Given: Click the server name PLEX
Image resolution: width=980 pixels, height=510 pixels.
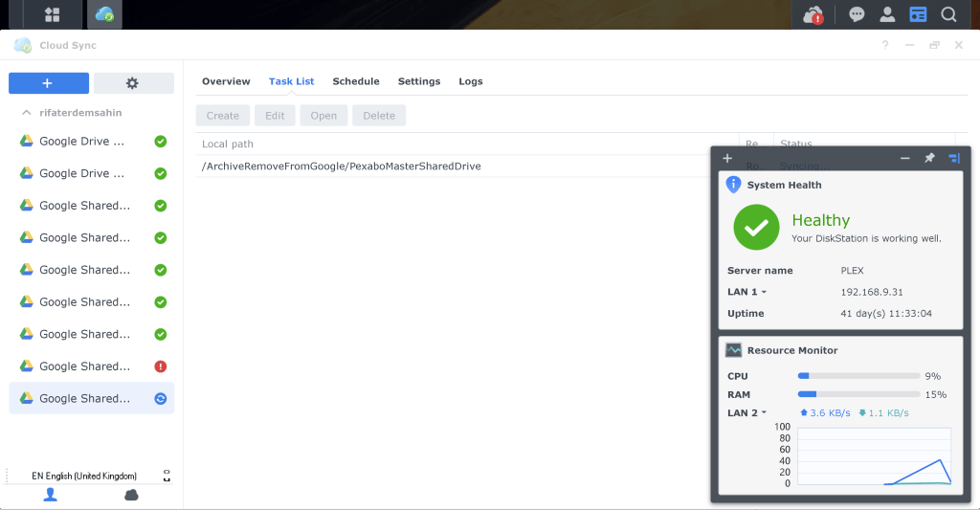Looking at the screenshot, I should coord(852,271).
